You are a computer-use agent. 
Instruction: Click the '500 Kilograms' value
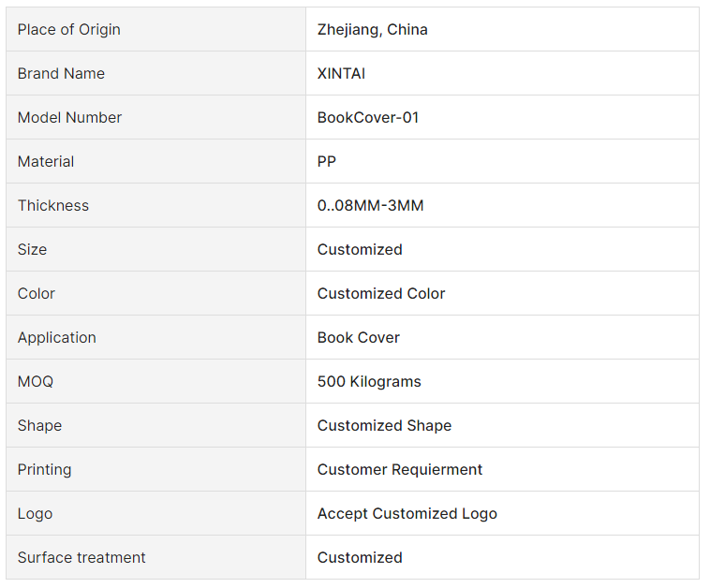[369, 381]
